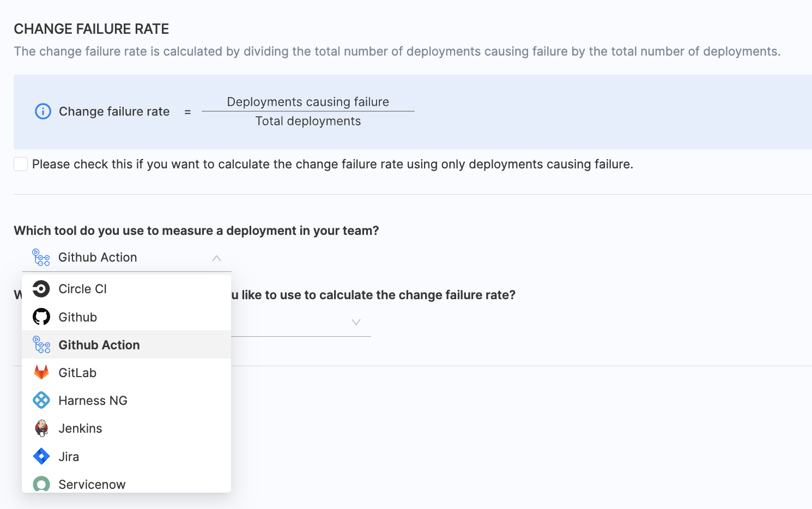
Task: Click the Jenkins butler icon
Action: [x=41, y=428]
